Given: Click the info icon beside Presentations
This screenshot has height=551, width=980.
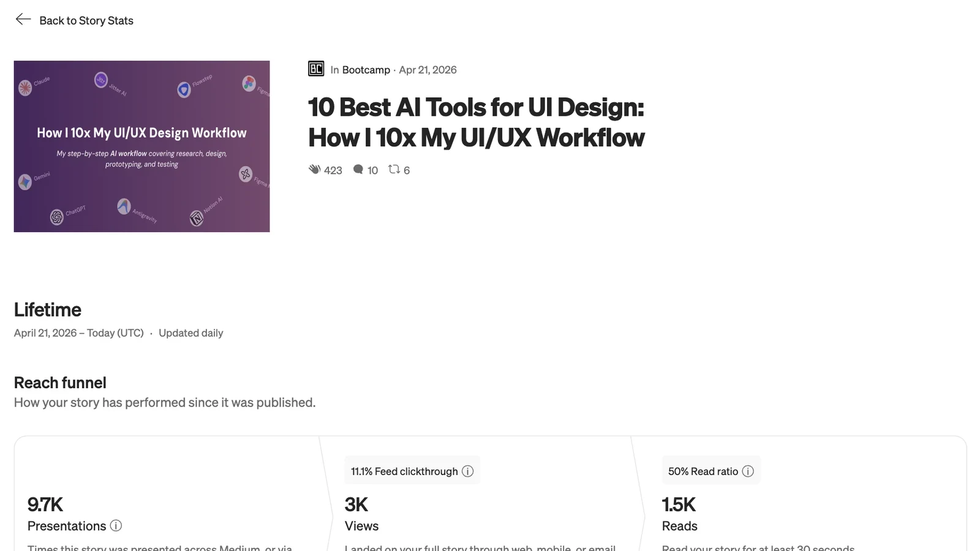Looking at the screenshot, I should [x=116, y=525].
